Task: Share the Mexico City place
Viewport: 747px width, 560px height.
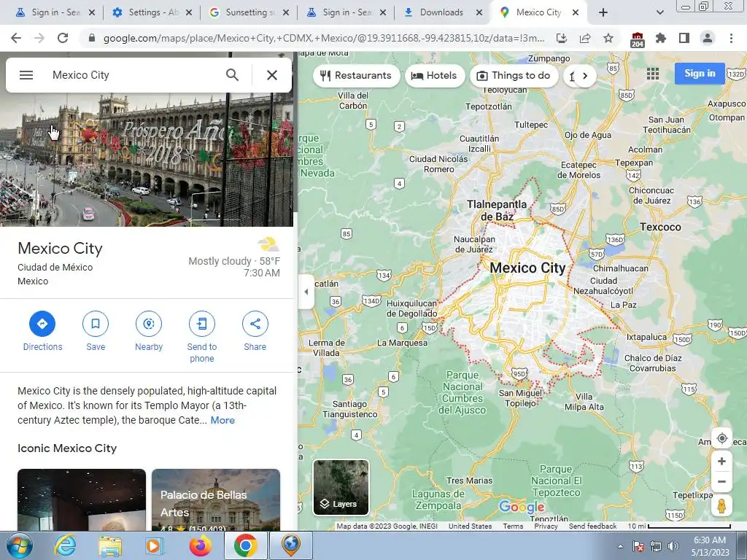Action: (255, 332)
